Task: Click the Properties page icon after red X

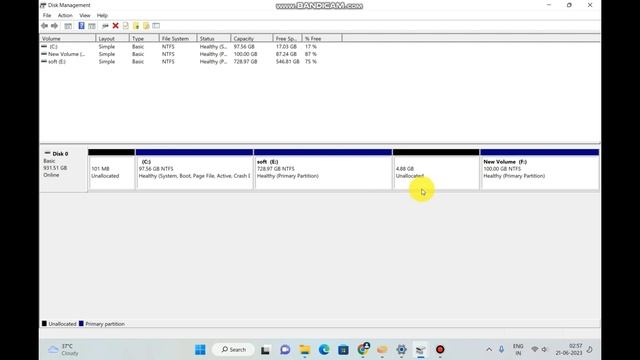Action: (x=126, y=26)
